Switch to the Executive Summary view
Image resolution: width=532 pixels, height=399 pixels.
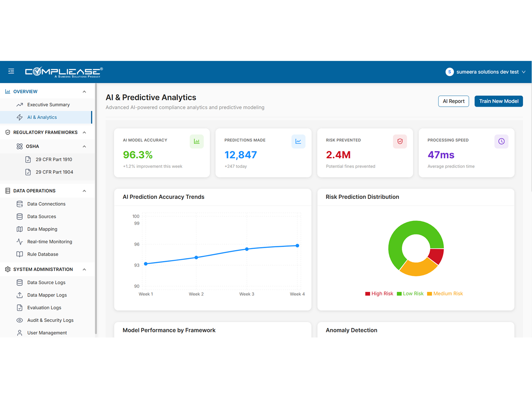click(48, 104)
